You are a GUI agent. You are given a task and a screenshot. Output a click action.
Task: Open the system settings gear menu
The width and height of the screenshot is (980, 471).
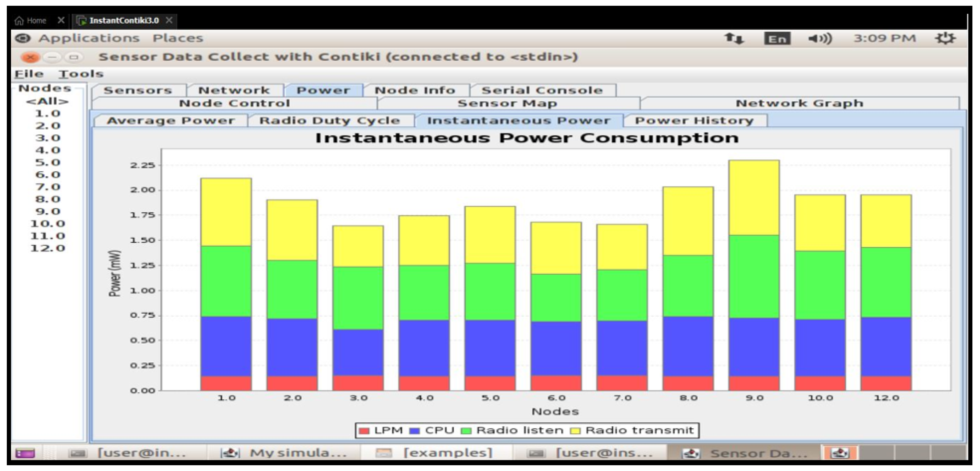click(945, 39)
